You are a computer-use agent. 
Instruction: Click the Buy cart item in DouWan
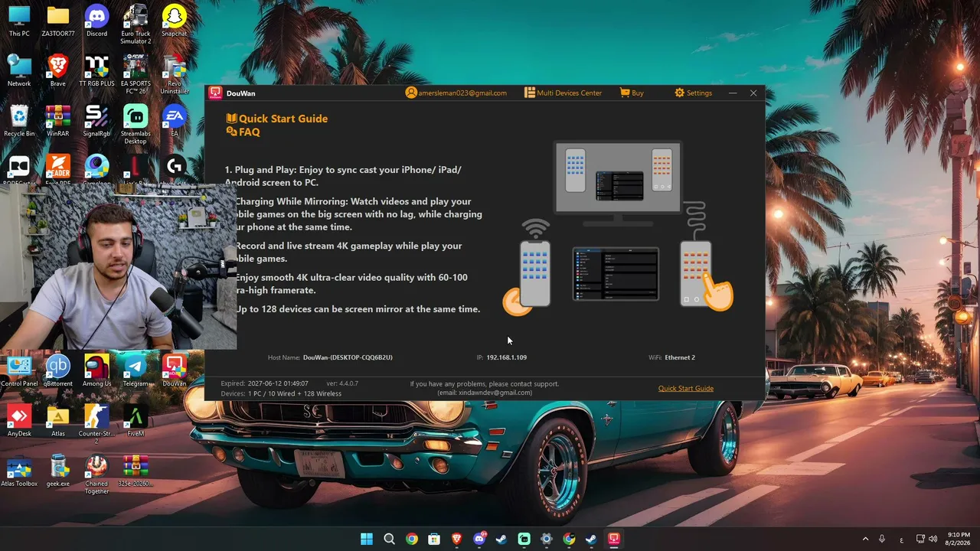pyautogui.click(x=632, y=93)
